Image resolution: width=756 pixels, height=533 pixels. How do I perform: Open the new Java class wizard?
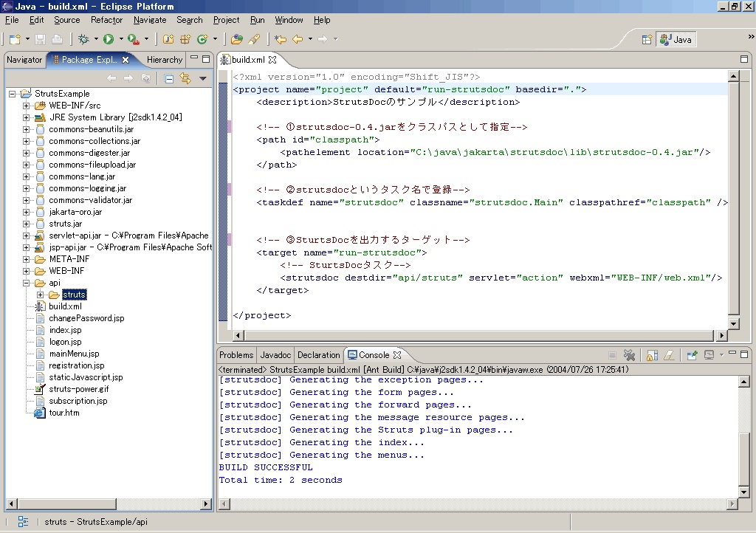[x=202, y=38]
